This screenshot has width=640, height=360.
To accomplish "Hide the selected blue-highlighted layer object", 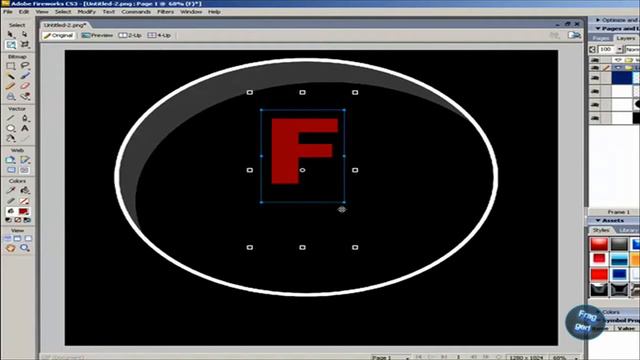I will [595, 78].
